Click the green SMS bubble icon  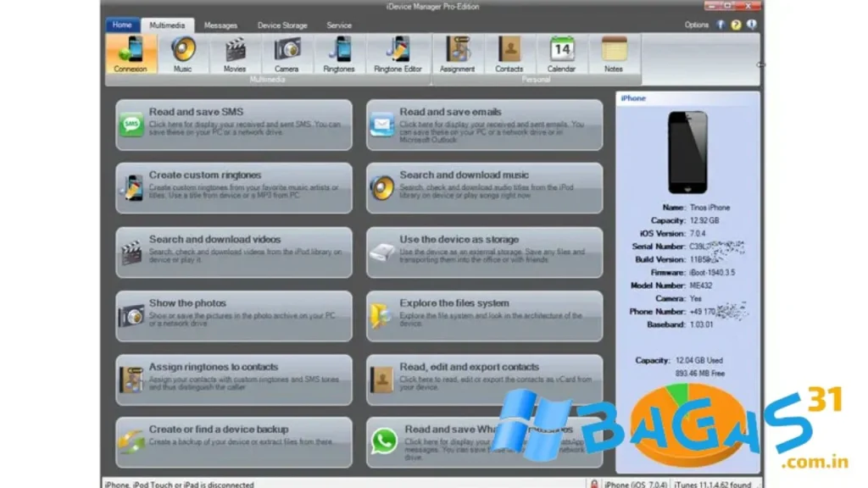coord(131,125)
